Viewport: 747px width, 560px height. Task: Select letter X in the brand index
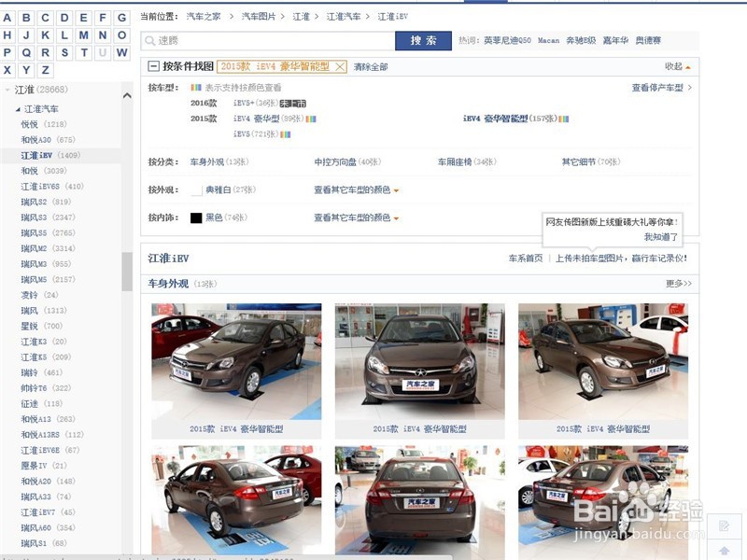click(7, 70)
